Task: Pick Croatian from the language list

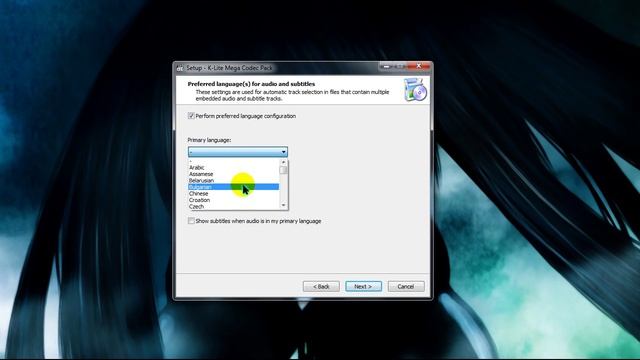Action: pyautogui.click(x=233, y=200)
